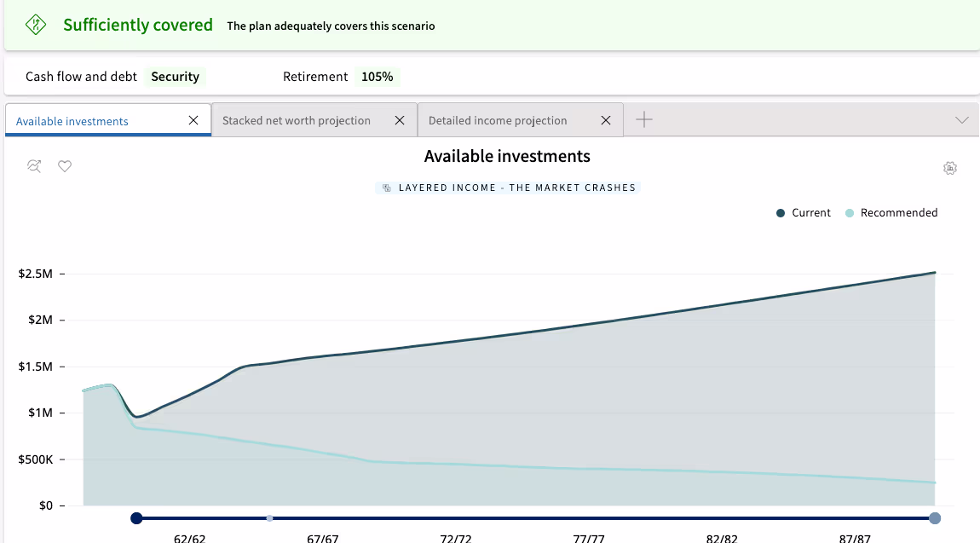The width and height of the screenshot is (980, 543).
Task: Click the right end timeline slider handle
Action: (935, 518)
